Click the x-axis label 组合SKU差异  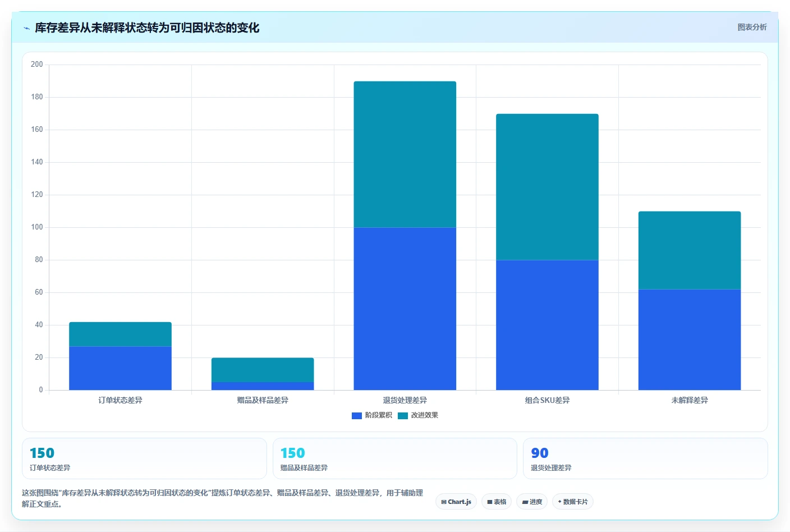coord(547,400)
